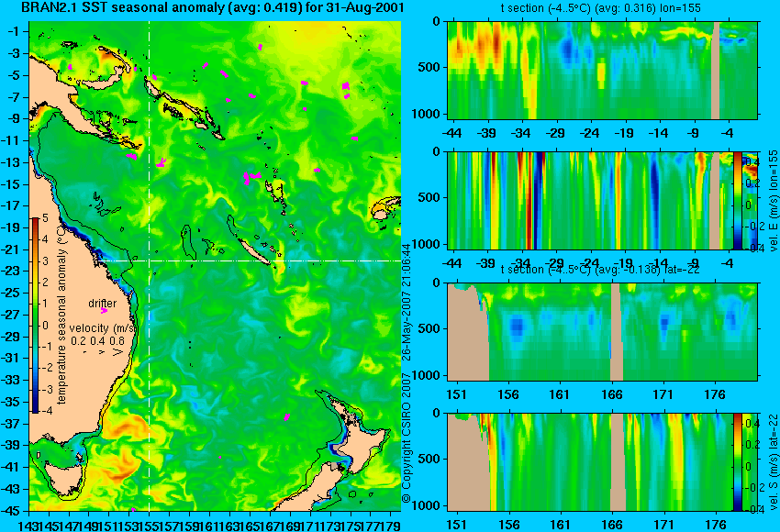Click the temperature seasonal anomaly colour bar

point(35,316)
